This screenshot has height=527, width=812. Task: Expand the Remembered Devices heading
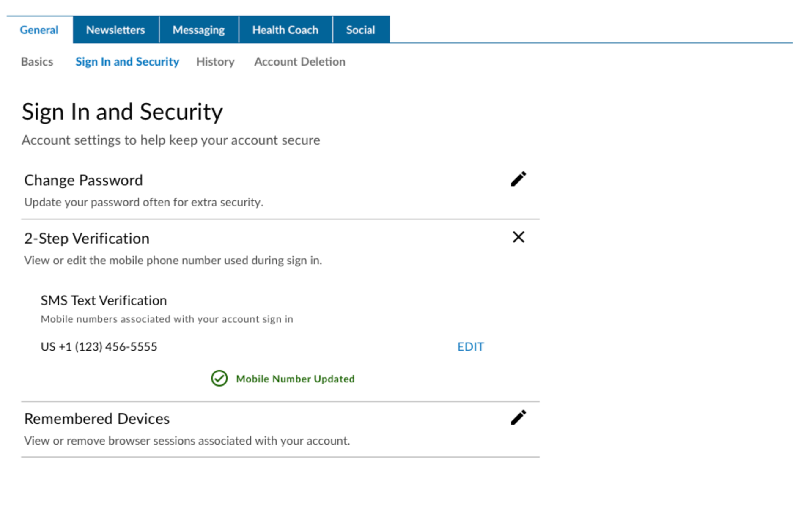pos(97,419)
